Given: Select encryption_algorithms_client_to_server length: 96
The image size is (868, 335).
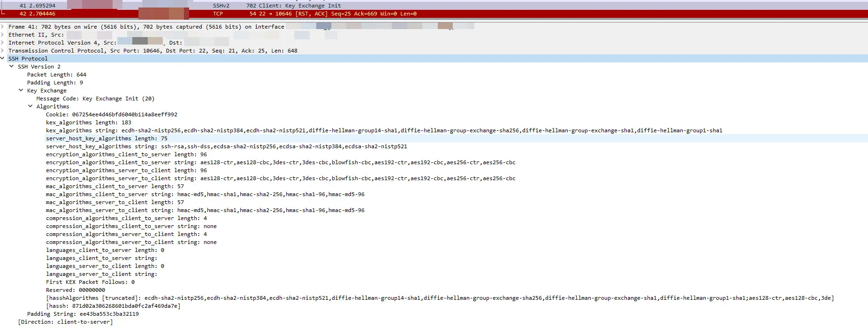Looking at the screenshot, I should [x=126, y=154].
